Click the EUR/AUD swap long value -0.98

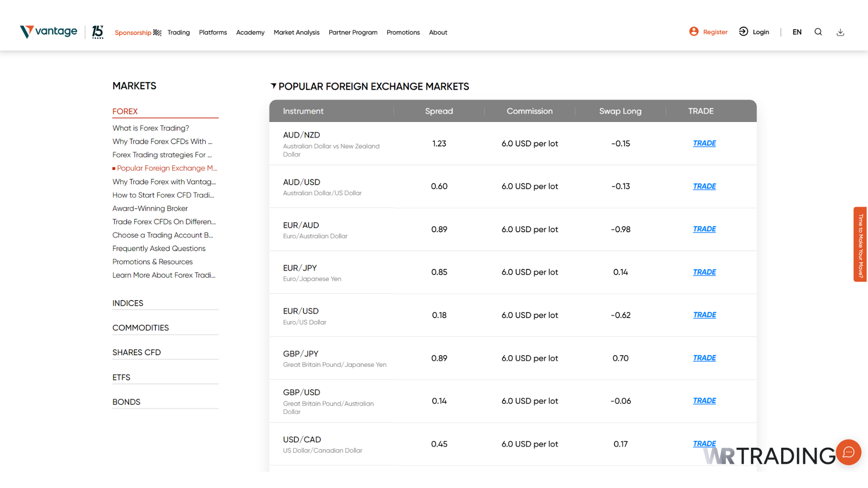(621, 230)
